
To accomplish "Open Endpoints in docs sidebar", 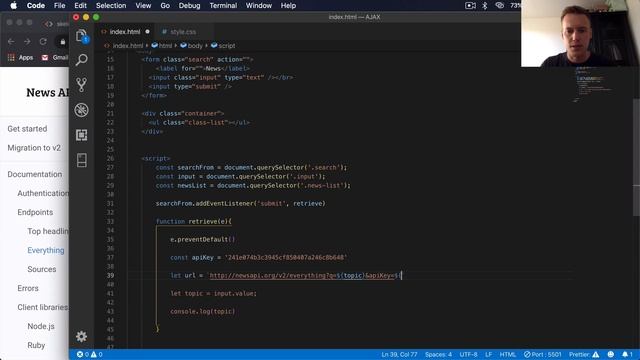I will [35, 212].
